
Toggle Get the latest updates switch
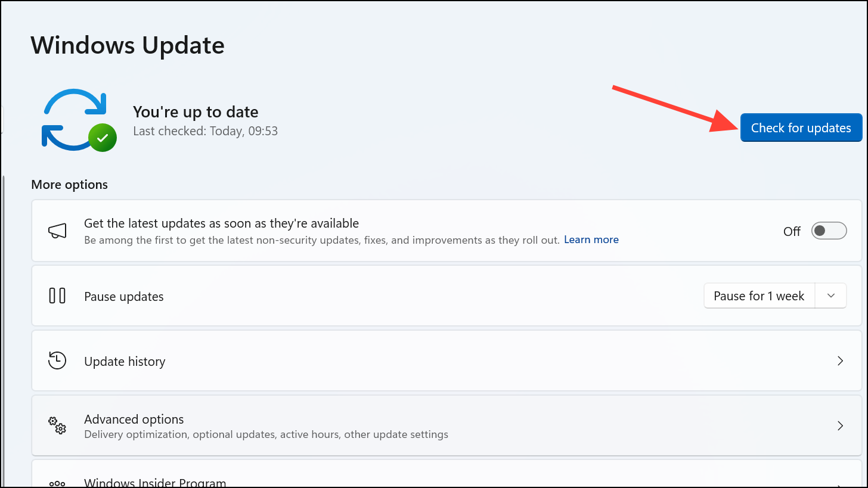click(x=829, y=231)
